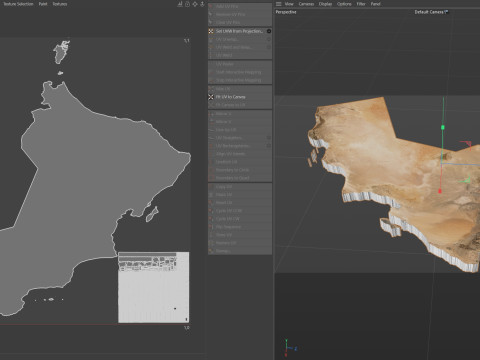Select Set UVW from Projection command
480x360 pixels.
240,31
